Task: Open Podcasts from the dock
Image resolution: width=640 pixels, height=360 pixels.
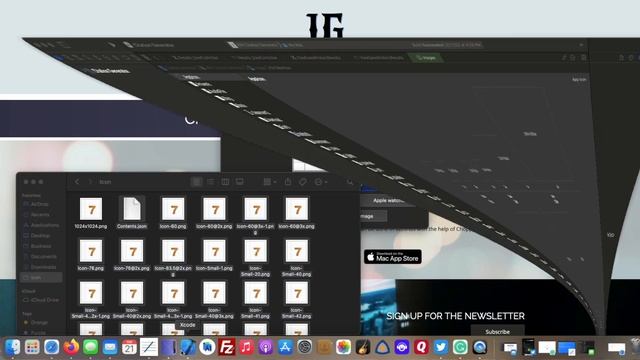Action: click(265, 347)
